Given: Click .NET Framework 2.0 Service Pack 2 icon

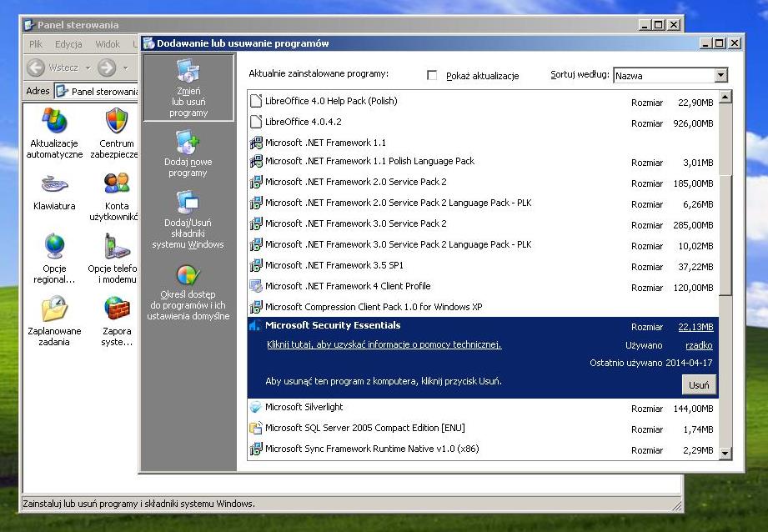Looking at the screenshot, I should coord(256,182).
